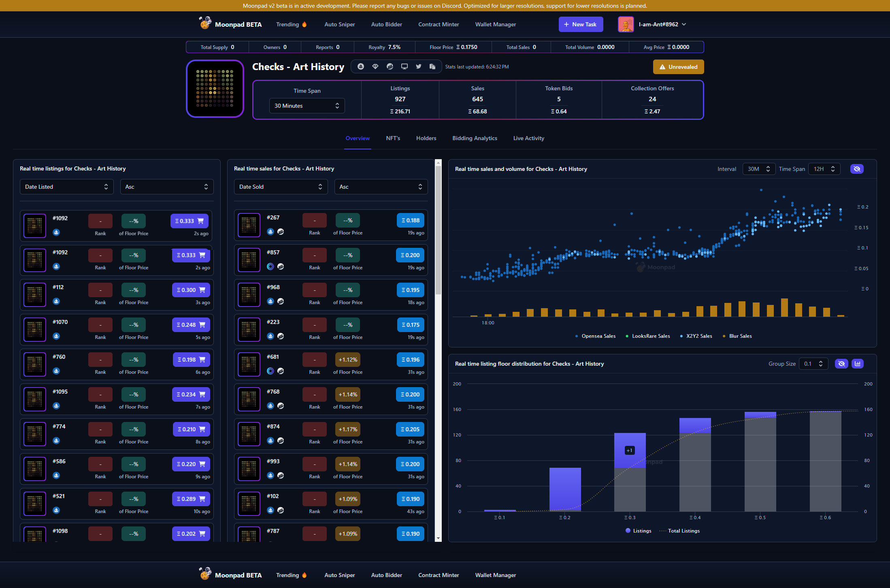Open the Interval 30M dropdown
The height and width of the screenshot is (588, 890).
coord(759,169)
